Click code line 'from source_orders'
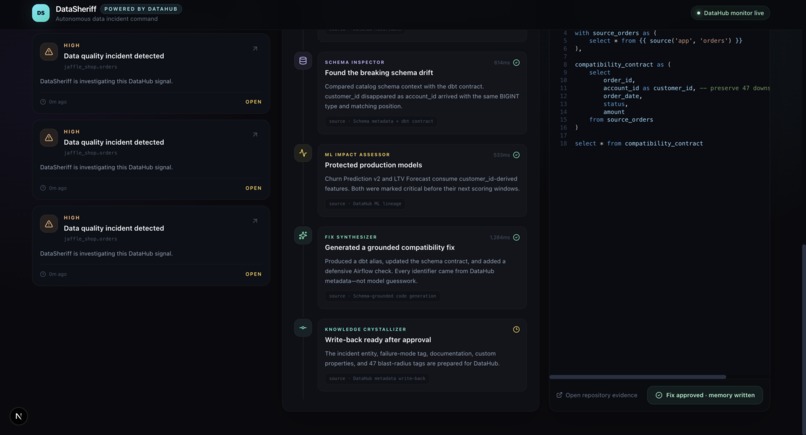Image resolution: width=806 pixels, height=435 pixels. 621,120
